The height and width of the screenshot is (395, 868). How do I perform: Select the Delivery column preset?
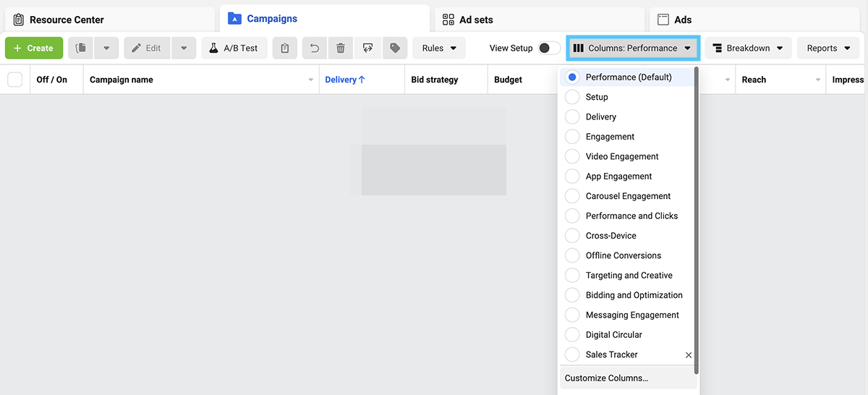pyautogui.click(x=627, y=116)
